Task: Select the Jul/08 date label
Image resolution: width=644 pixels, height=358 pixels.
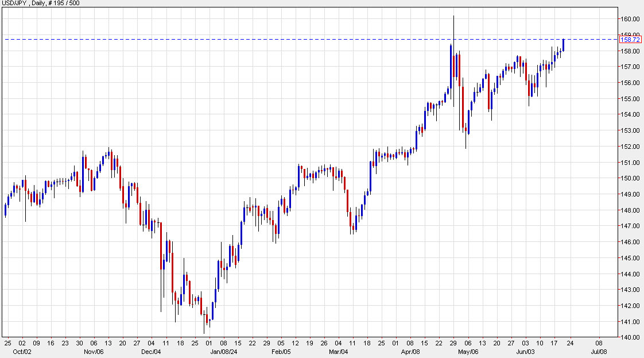Action: (599, 352)
